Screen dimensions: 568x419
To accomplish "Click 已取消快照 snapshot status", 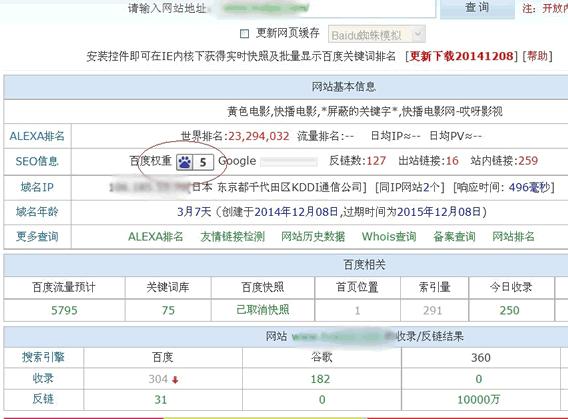I will coord(263,310).
